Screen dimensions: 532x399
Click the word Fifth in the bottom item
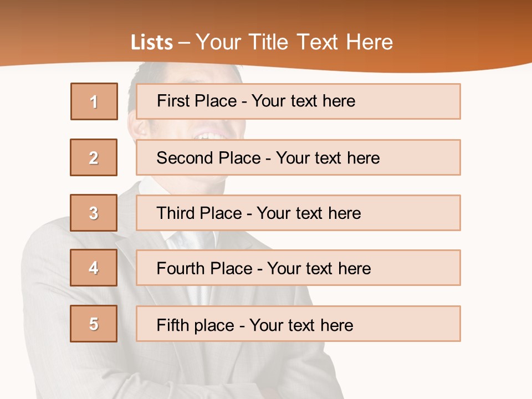173,325
